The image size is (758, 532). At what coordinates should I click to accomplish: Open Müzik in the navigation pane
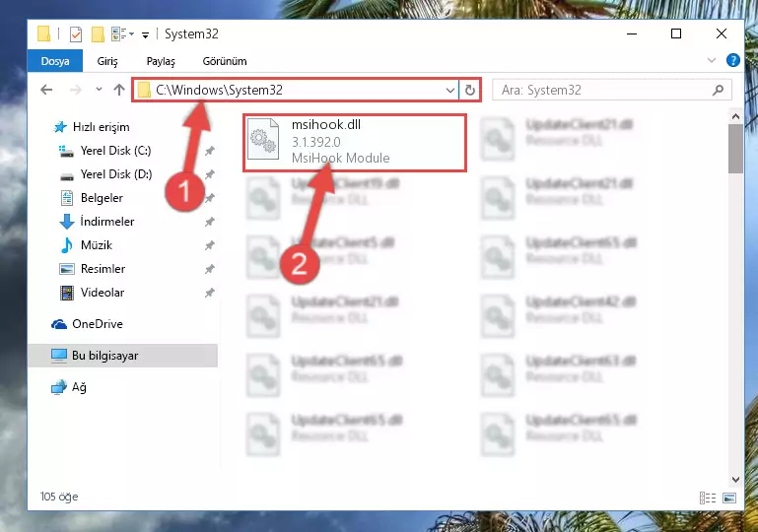(97, 245)
